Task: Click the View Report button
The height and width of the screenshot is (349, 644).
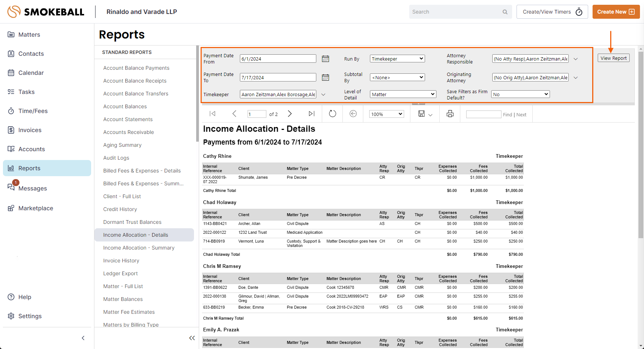Action: [x=614, y=58]
